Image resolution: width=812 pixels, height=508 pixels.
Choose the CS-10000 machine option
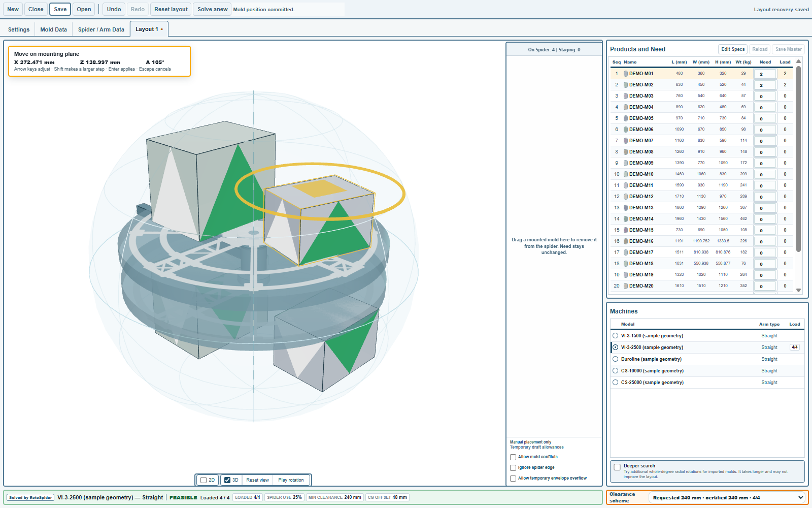tap(616, 371)
